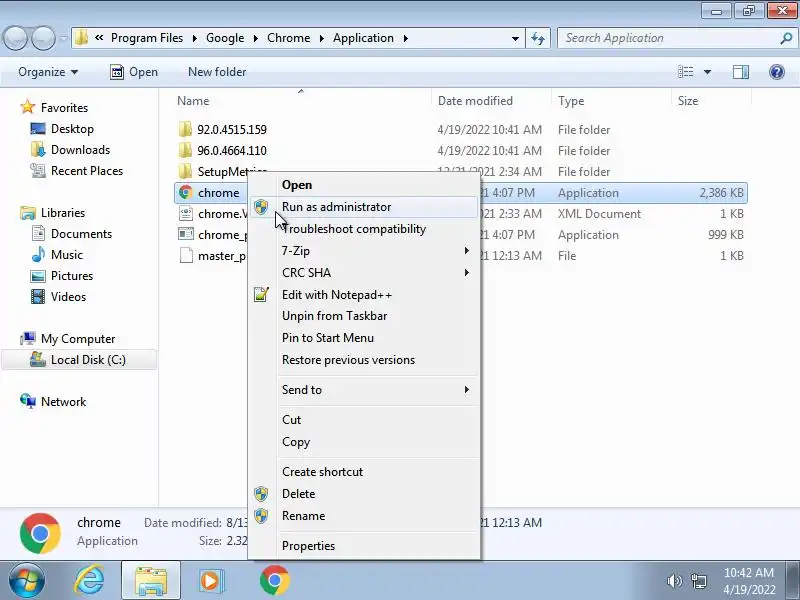Expand the CRC SHA submenu

pyautogui.click(x=466, y=272)
